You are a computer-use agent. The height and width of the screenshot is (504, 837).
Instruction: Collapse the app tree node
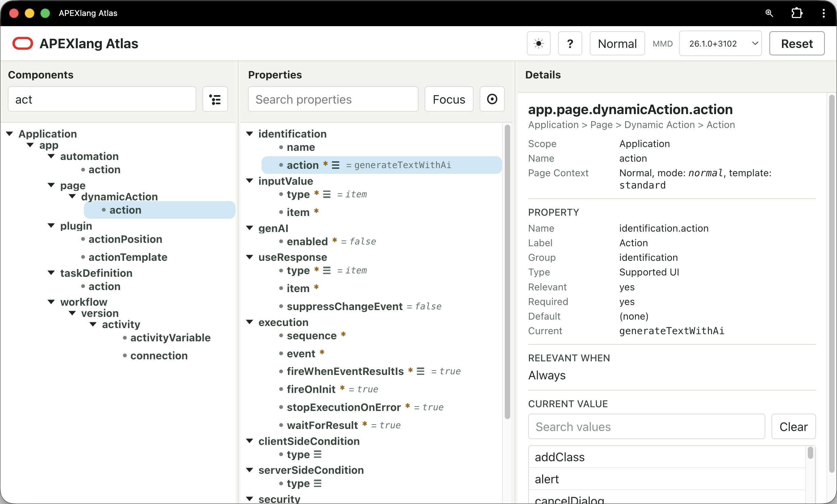click(31, 145)
